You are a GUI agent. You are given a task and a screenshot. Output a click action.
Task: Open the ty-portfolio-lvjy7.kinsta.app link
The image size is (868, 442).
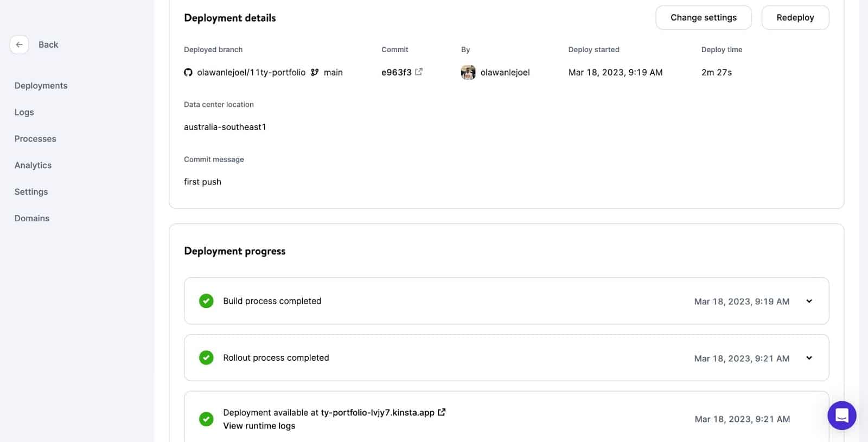pyautogui.click(x=378, y=413)
